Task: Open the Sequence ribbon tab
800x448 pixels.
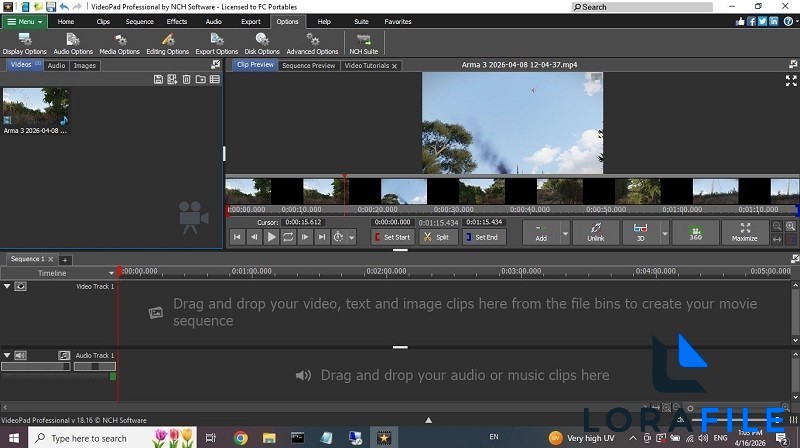Action: point(139,21)
